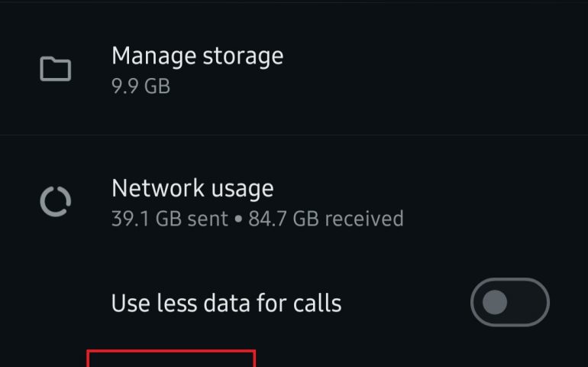Image resolution: width=588 pixels, height=367 pixels.
Task: Open Network usage details
Action: pyautogui.click(x=192, y=188)
